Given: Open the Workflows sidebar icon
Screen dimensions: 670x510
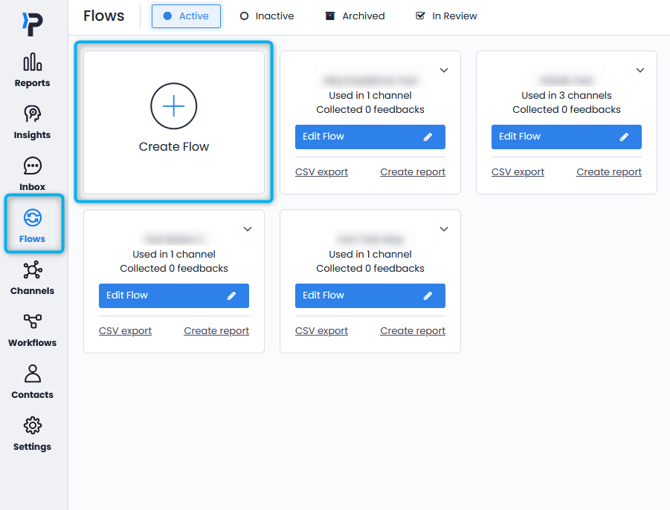Looking at the screenshot, I should pyautogui.click(x=32, y=323).
